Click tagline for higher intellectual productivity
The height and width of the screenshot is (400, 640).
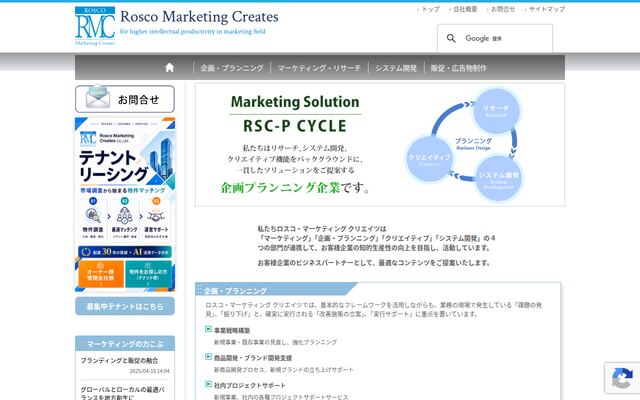[x=193, y=31]
